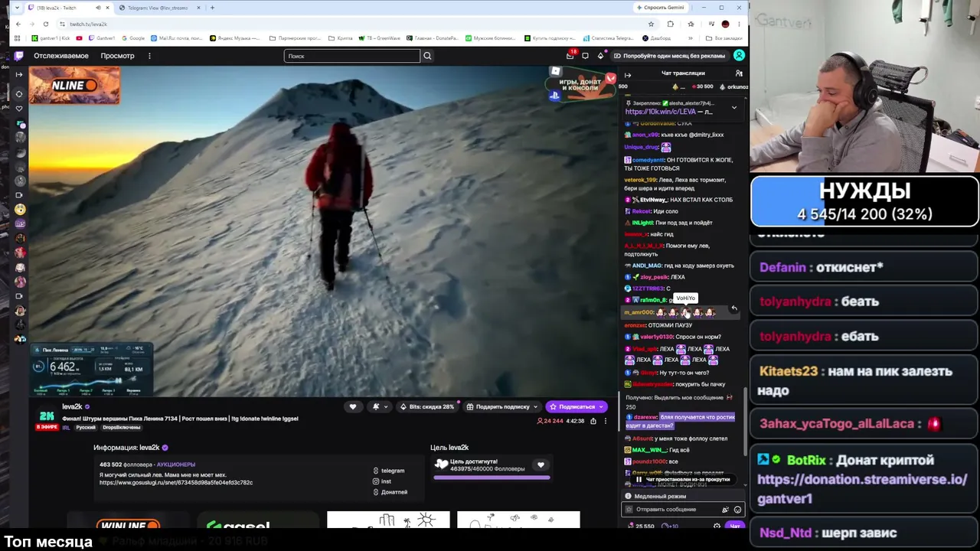
Task: Open the chat community users icon
Action: (x=739, y=73)
